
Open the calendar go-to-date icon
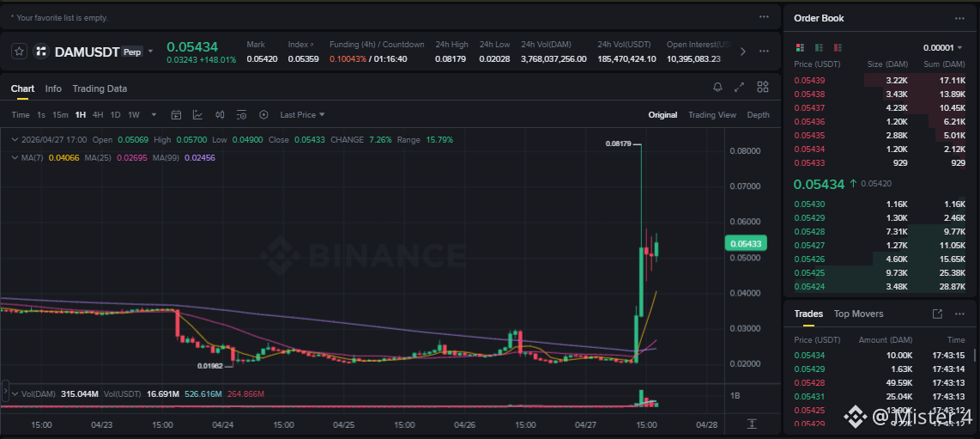tap(176, 114)
